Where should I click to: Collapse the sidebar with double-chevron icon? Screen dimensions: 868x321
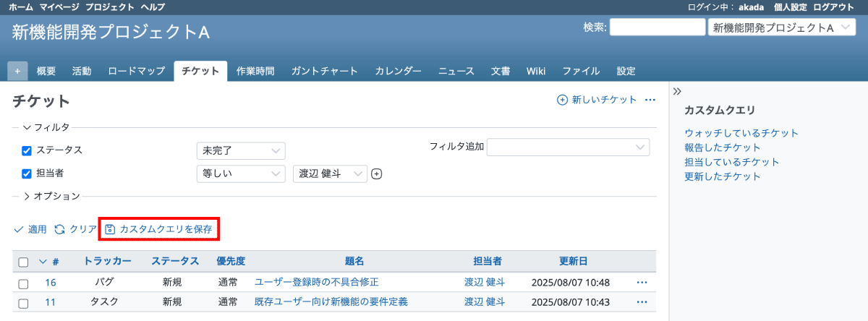[x=678, y=91]
